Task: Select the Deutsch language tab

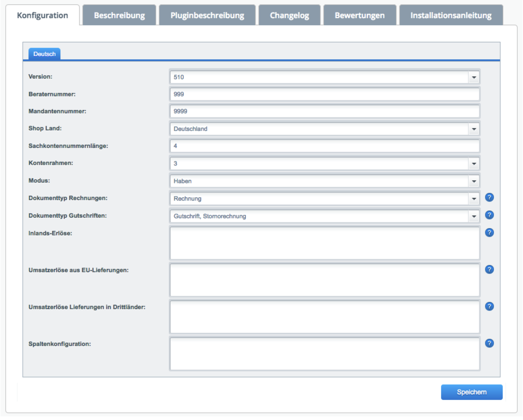Action: 44,54
